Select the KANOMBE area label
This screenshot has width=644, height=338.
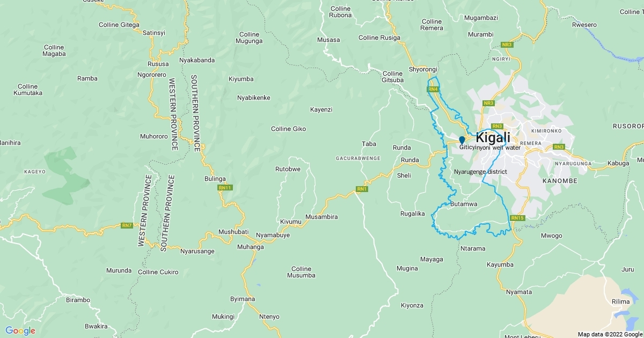560,181
